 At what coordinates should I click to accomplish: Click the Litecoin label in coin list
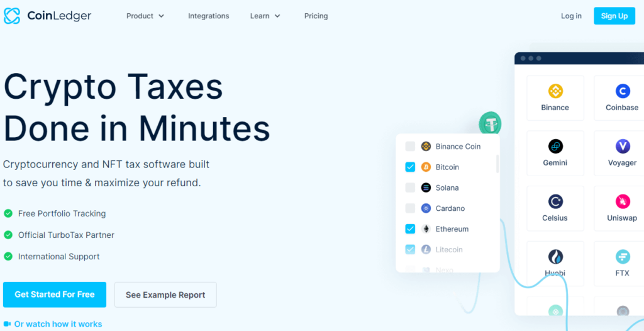pyautogui.click(x=449, y=249)
